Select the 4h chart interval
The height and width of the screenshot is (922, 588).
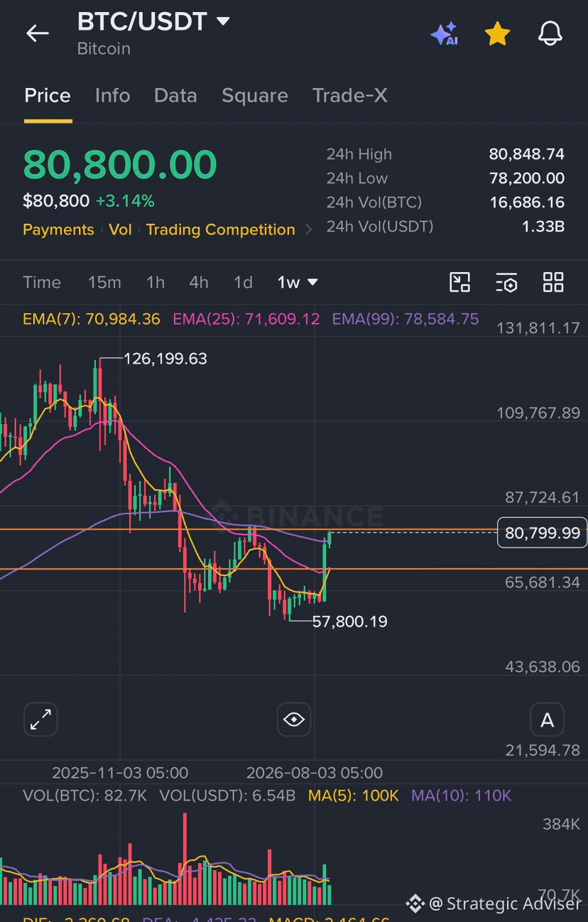pos(199,282)
